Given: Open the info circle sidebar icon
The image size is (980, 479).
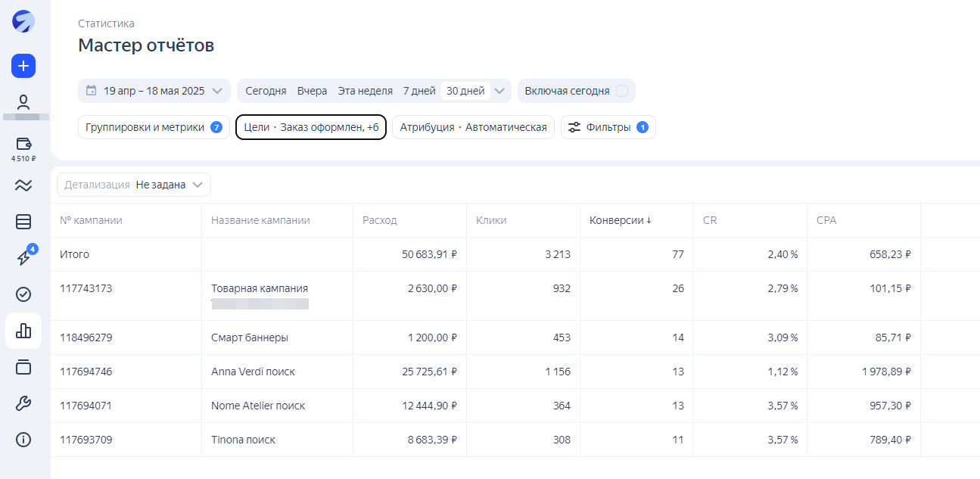Looking at the screenshot, I should pyautogui.click(x=23, y=440).
